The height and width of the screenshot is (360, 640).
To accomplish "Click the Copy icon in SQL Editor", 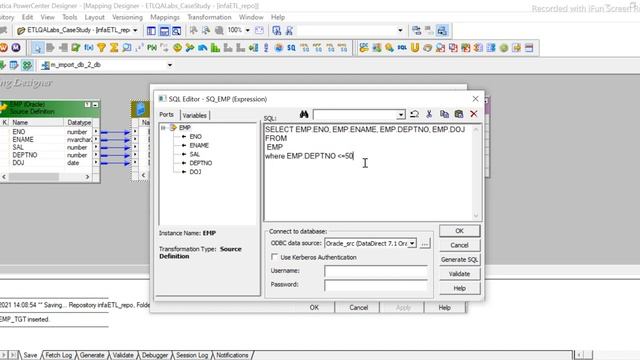I will click(444, 114).
